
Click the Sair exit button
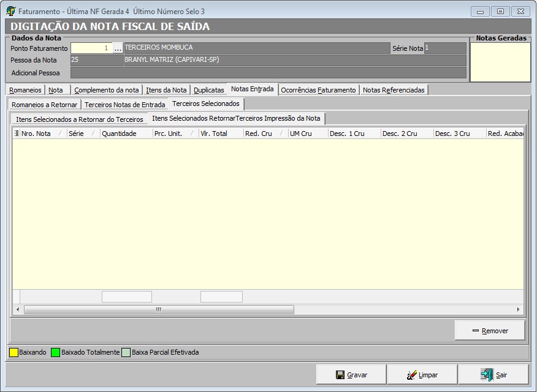click(493, 375)
